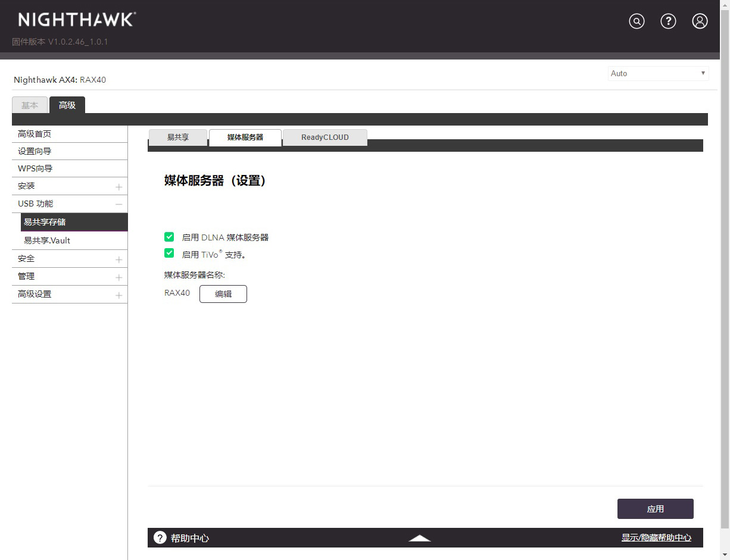Viewport: 730px width, 560px height.
Task: Click the Nighthawk AX4: RAX40 model text
Action: point(60,80)
